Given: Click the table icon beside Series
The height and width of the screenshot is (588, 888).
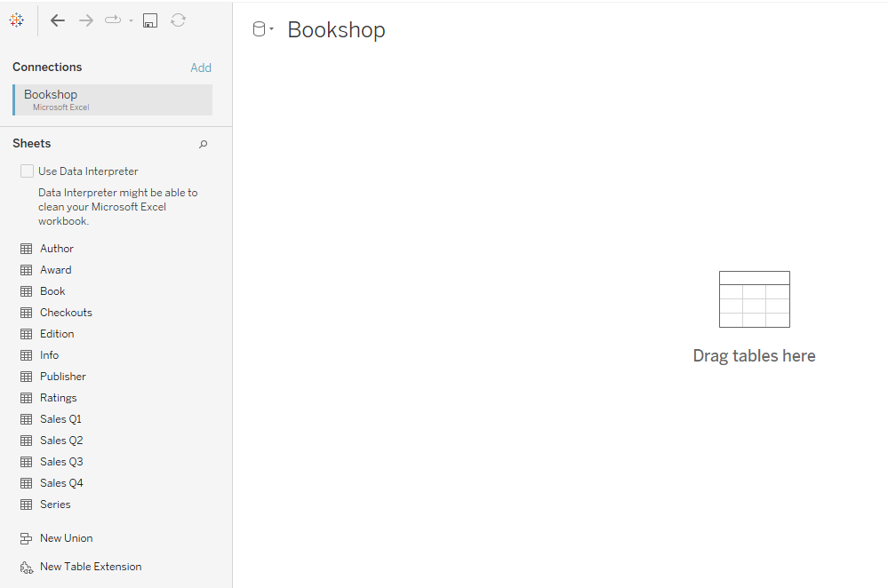Looking at the screenshot, I should [26, 505].
